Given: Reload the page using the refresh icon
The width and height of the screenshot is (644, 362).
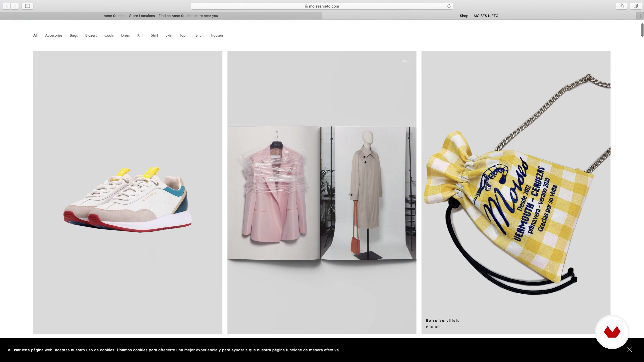Looking at the screenshot, I should 449,6.
